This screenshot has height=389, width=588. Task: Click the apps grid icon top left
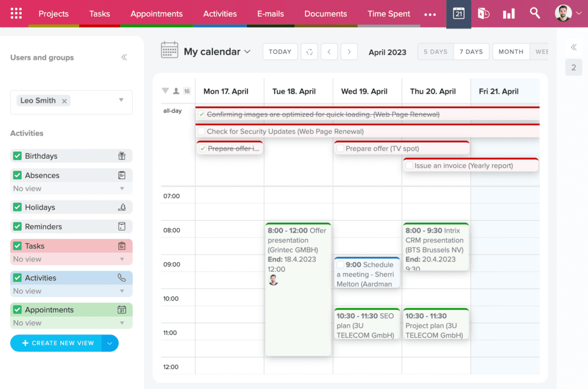(16, 13)
